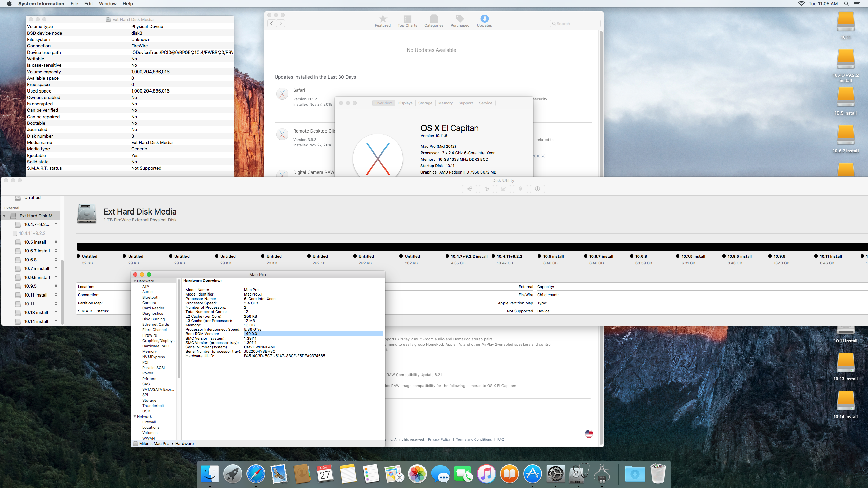Open Featured in App Store toolbar
868x488 pixels.
coord(382,21)
